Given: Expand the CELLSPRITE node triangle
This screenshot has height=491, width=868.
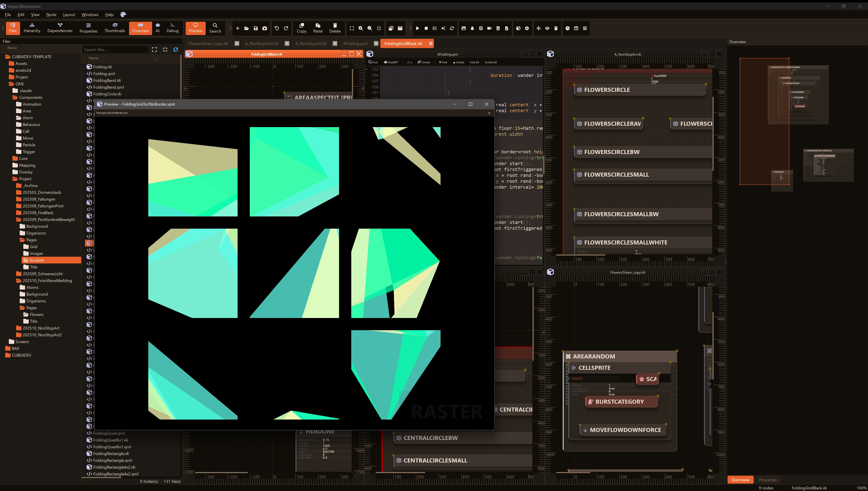Looking at the screenshot, I should tap(574, 368).
